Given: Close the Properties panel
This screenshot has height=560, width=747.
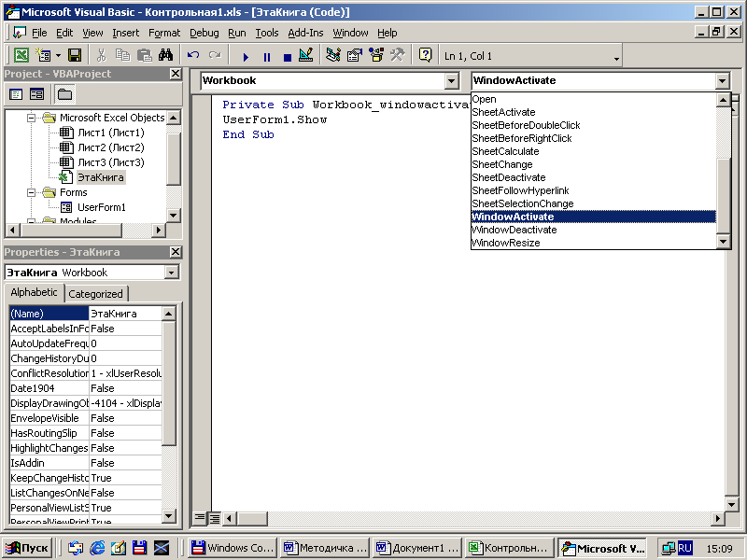Looking at the screenshot, I should tap(176, 252).
